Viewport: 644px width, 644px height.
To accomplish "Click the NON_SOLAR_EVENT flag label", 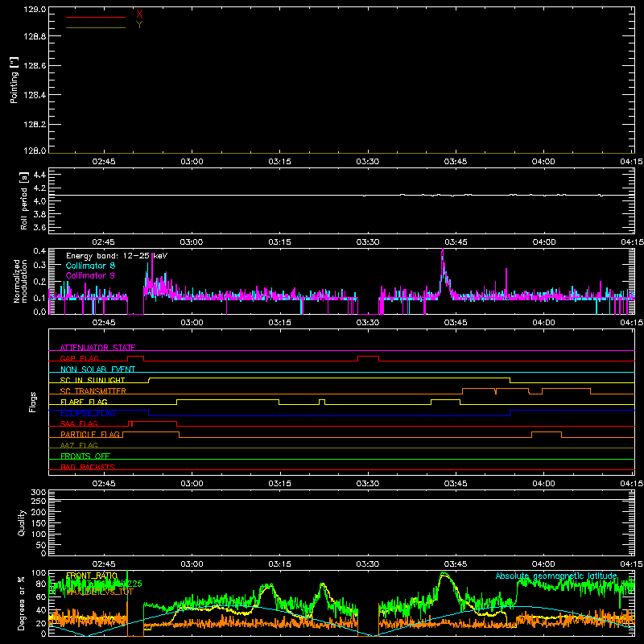I will point(97,369).
